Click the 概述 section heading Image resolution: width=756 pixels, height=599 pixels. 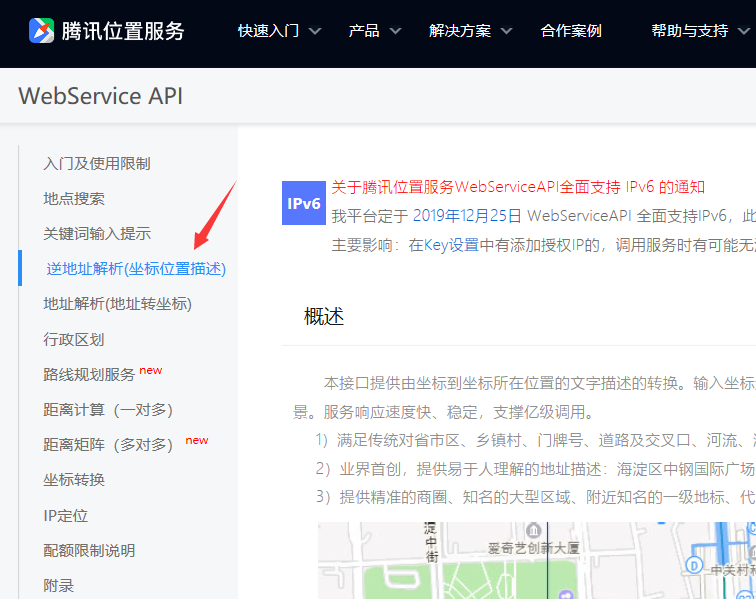(x=324, y=317)
